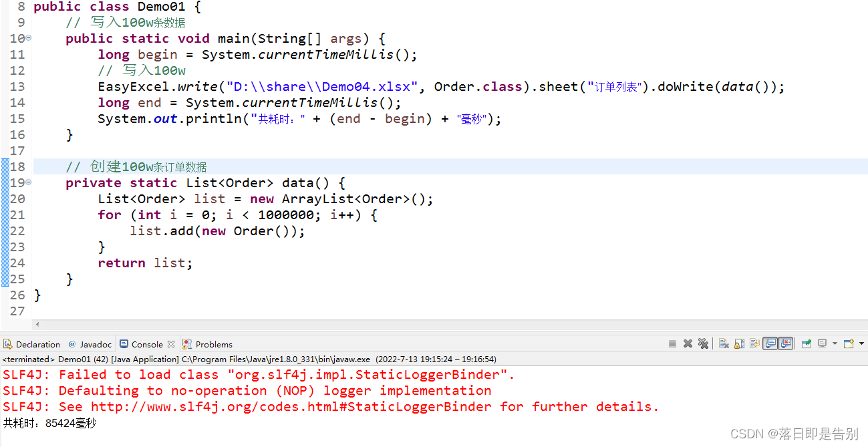The image size is (868, 447).
Task: Click the 'currentTimeMillis' call on line 11
Action: click(x=326, y=54)
